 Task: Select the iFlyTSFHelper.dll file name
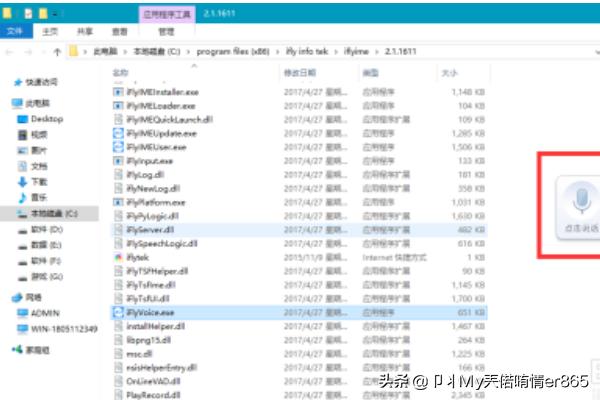click(x=157, y=271)
